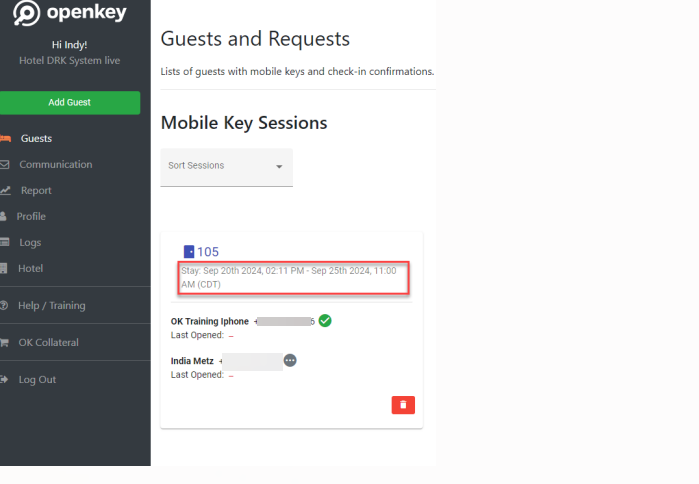Click the exit icon beside Log Out
The height and width of the screenshot is (484, 699).
[4, 379]
